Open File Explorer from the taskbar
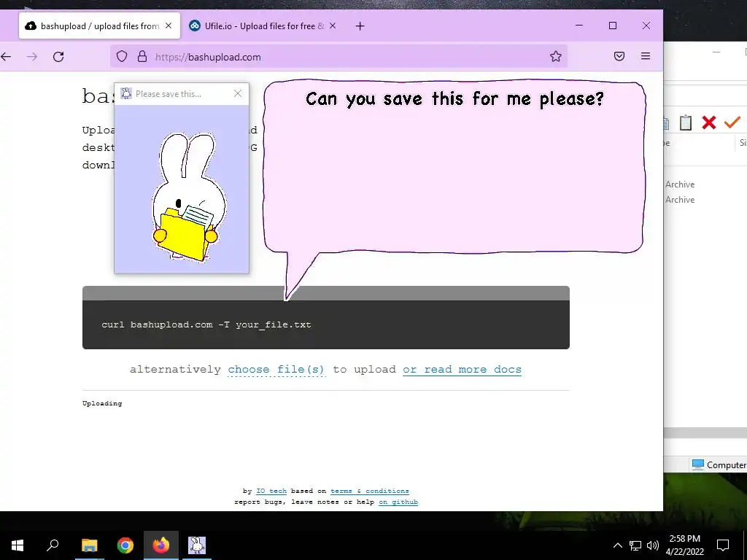Viewport: 747px width, 560px height. [x=89, y=545]
